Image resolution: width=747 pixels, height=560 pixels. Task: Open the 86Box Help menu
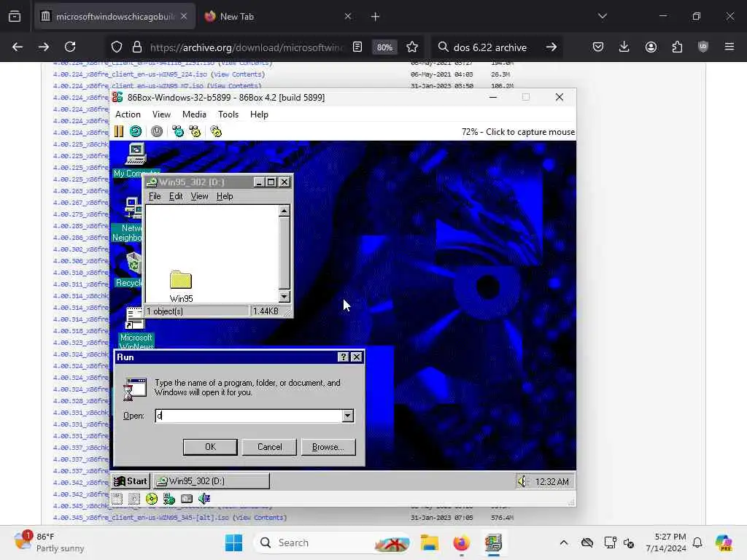pyautogui.click(x=259, y=114)
